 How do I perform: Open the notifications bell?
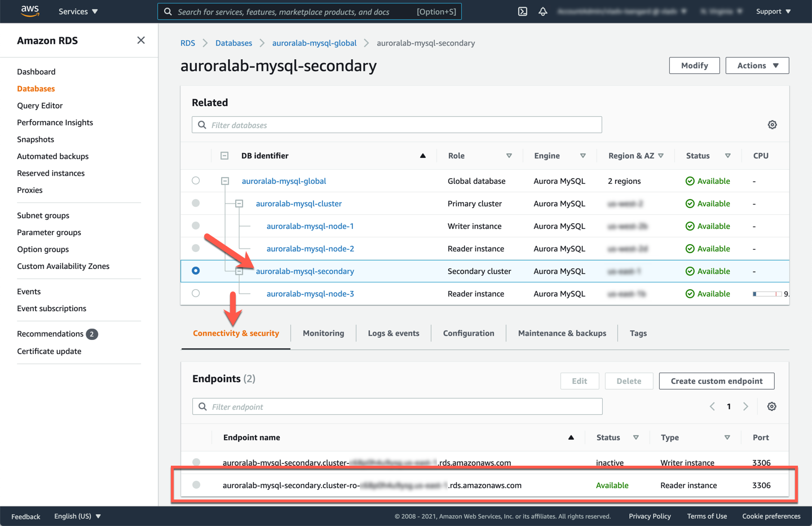[x=542, y=11]
